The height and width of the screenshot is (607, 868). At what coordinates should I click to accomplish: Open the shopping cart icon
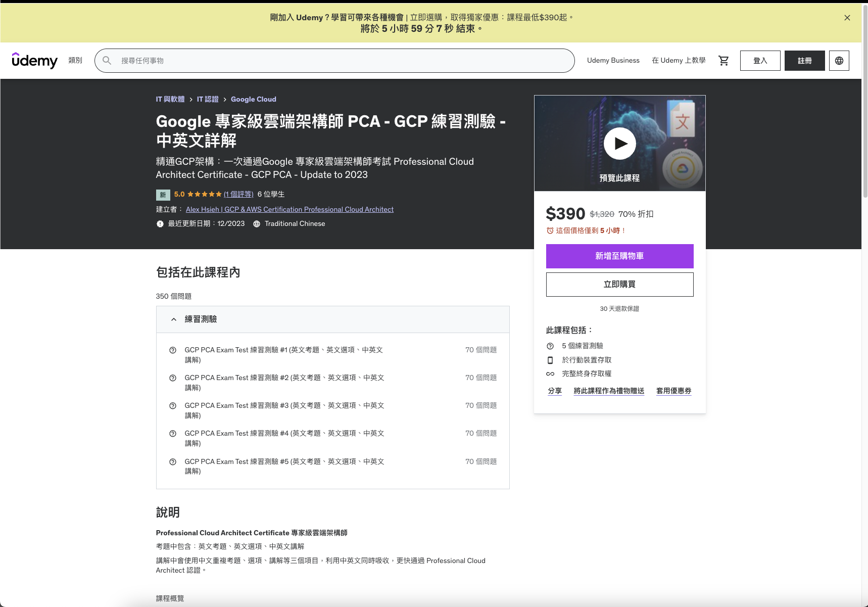point(724,61)
